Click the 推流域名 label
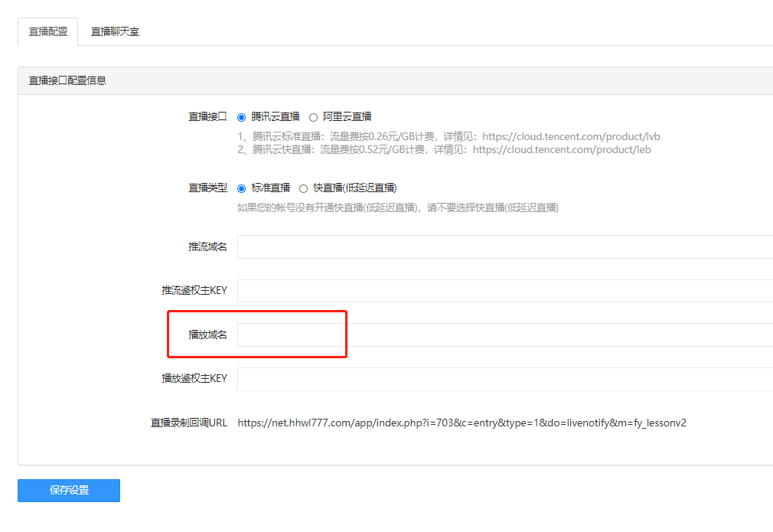773x532 pixels. coord(207,246)
